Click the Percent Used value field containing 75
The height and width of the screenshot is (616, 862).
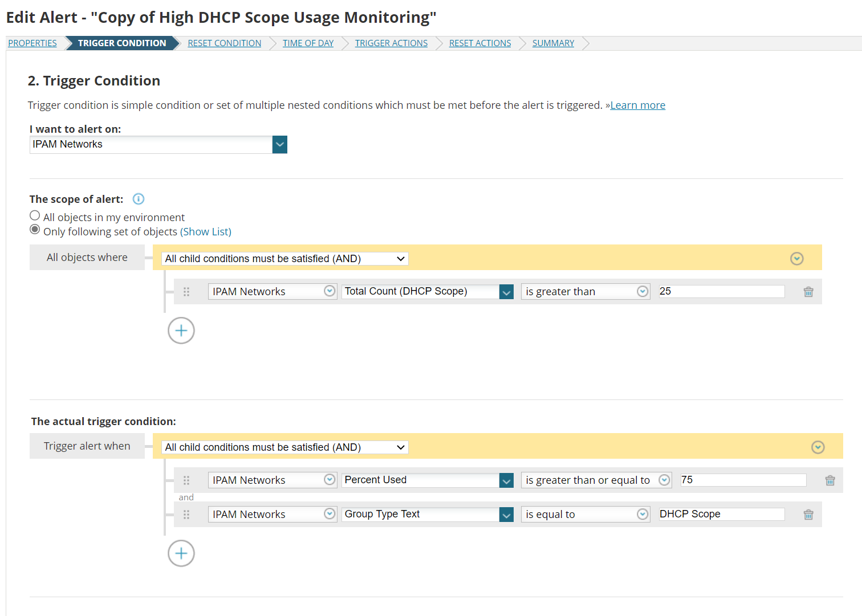[743, 480]
